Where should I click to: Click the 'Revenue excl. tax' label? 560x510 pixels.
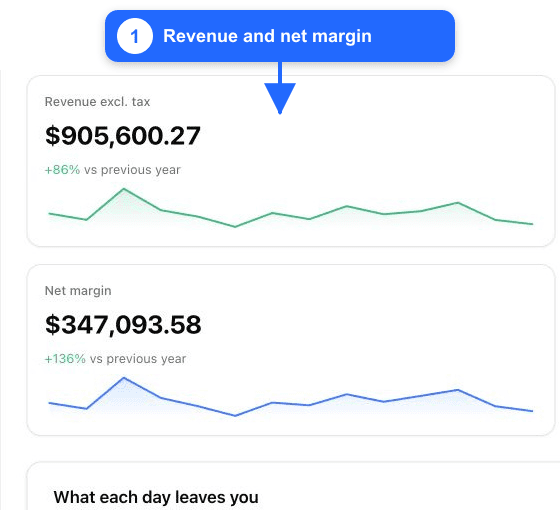pyautogui.click(x=97, y=102)
